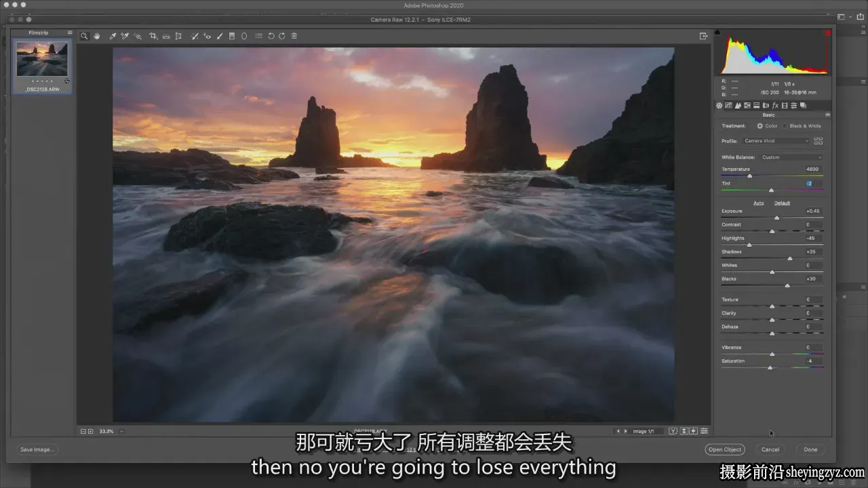Toggle full screen mode icon above the preview

click(x=703, y=36)
